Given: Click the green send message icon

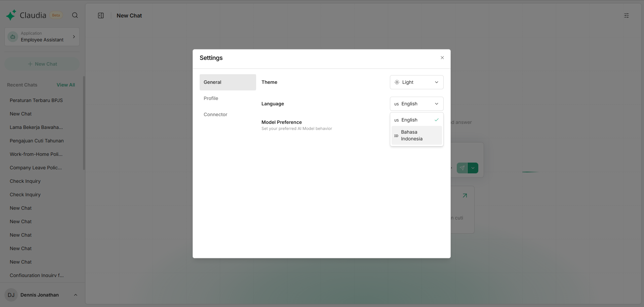Looking at the screenshot, I should [462, 168].
